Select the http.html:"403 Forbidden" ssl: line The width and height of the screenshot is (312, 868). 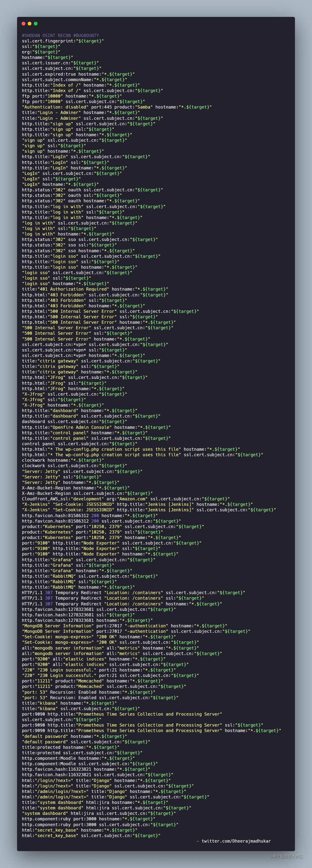[x=74, y=300]
